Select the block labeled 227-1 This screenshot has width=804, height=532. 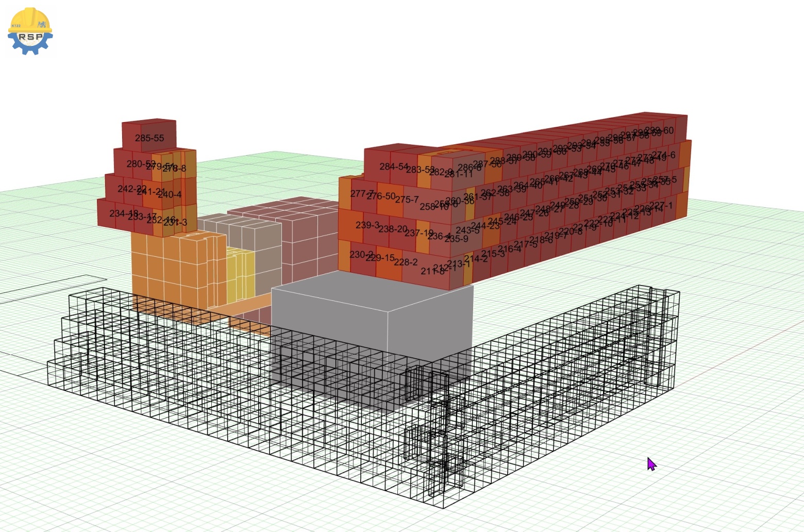click(x=661, y=206)
